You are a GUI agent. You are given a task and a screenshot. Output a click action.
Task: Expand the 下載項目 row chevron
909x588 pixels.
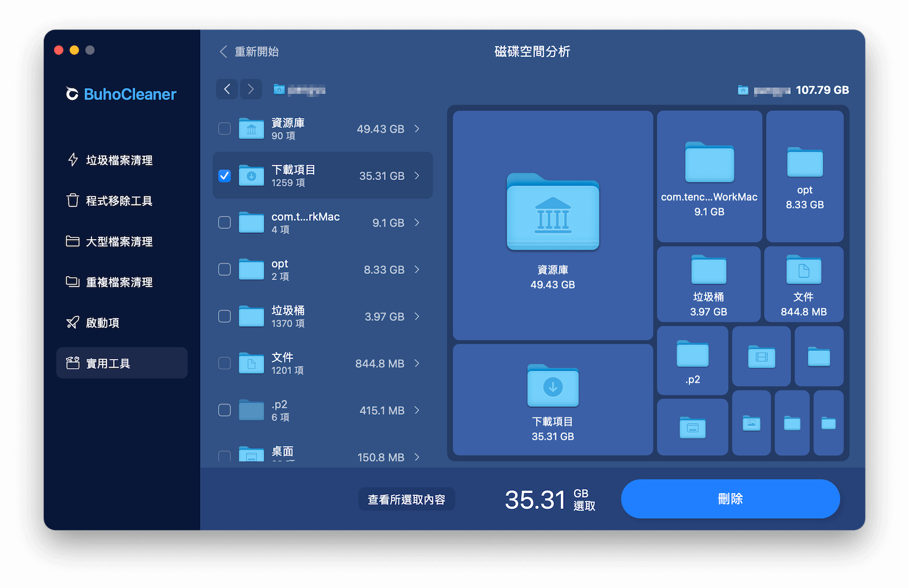coord(417,176)
